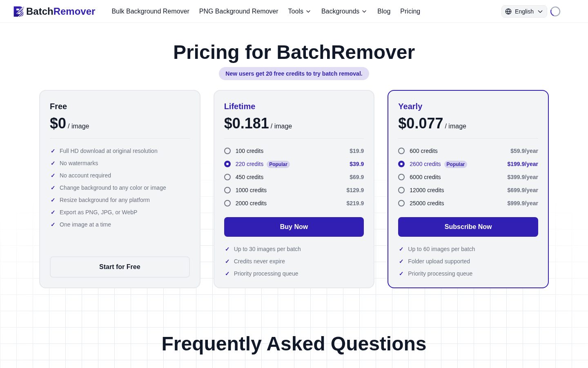This screenshot has height=368, width=588.
Task: Click the 'Frequently Asked Questions' heading
Action: (294, 344)
